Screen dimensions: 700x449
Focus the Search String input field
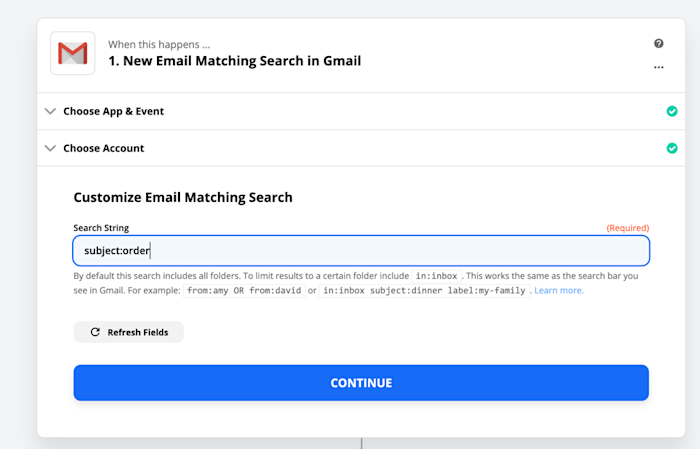click(361, 251)
